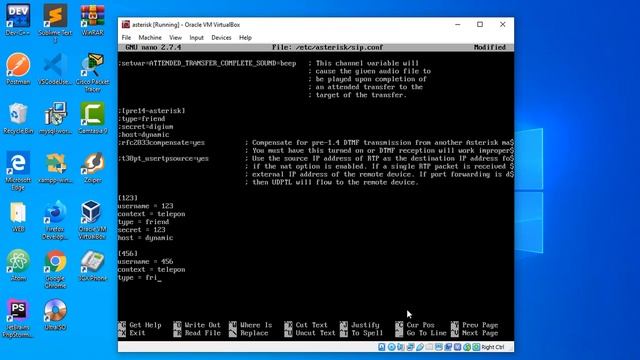
Task: Maximize the VirtualBox asterisk window
Action: pos(480,24)
